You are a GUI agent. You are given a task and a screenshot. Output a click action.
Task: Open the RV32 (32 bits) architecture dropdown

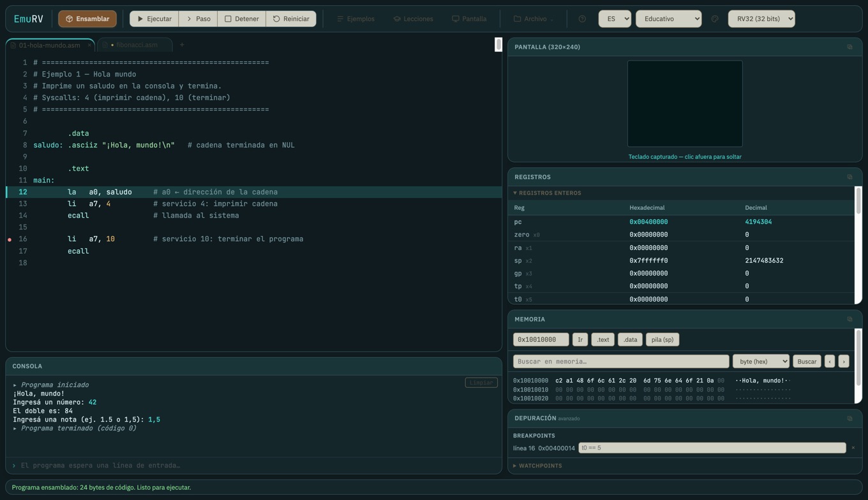(761, 19)
